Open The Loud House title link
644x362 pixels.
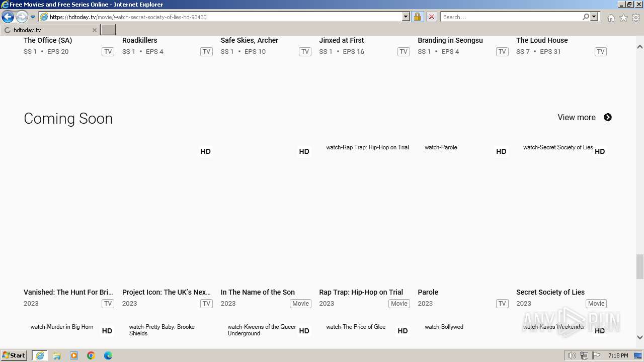(x=542, y=40)
